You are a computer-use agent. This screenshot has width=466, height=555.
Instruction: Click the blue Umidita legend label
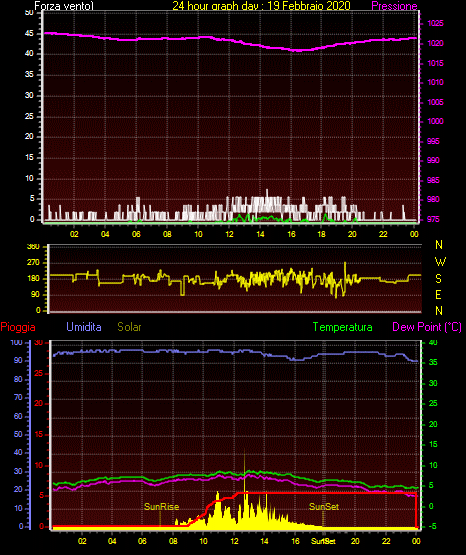[x=84, y=327]
